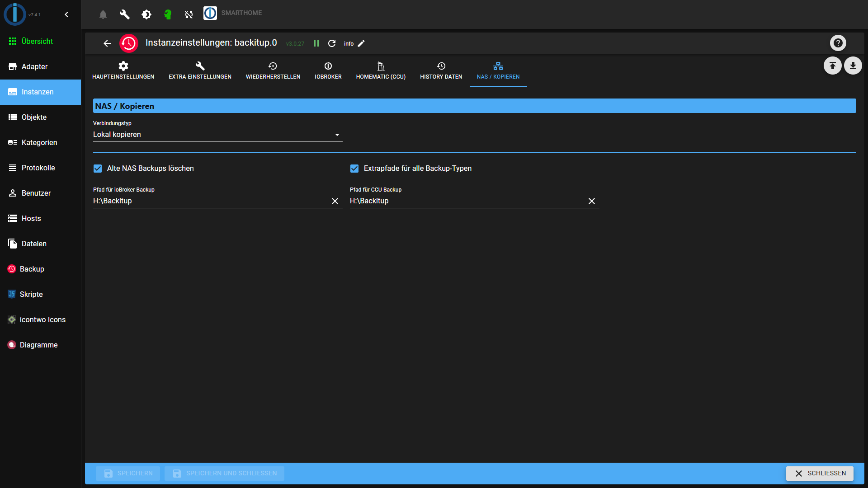Viewport: 868px width, 488px height.
Task: Clear the ioBroker-Backup path with X
Action: point(335,201)
